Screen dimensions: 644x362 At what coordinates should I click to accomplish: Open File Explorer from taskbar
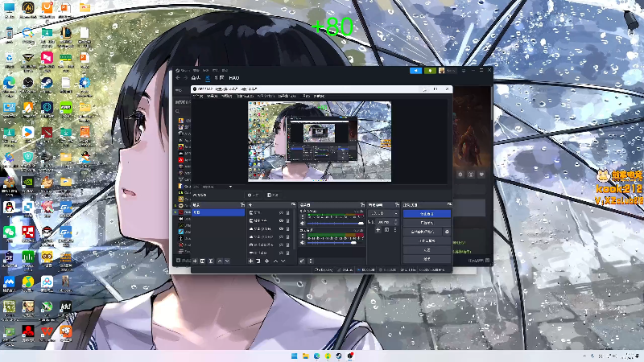(x=306, y=356)
